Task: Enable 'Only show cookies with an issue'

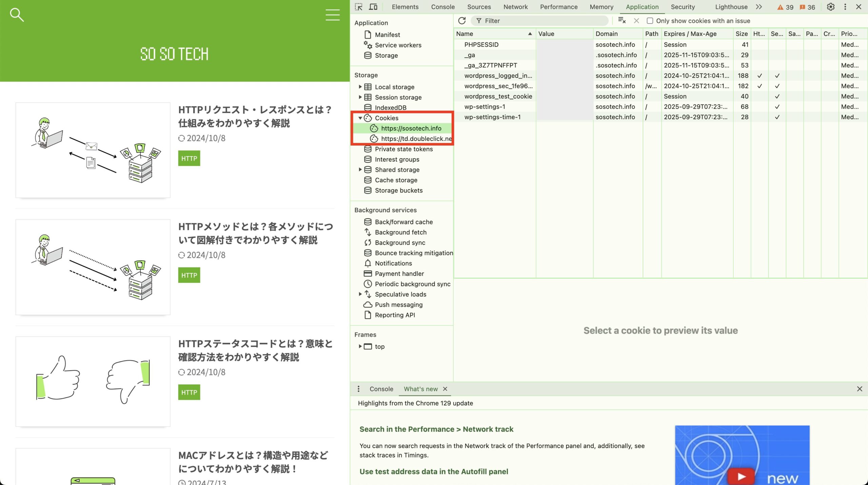Action: pos(650,21)
